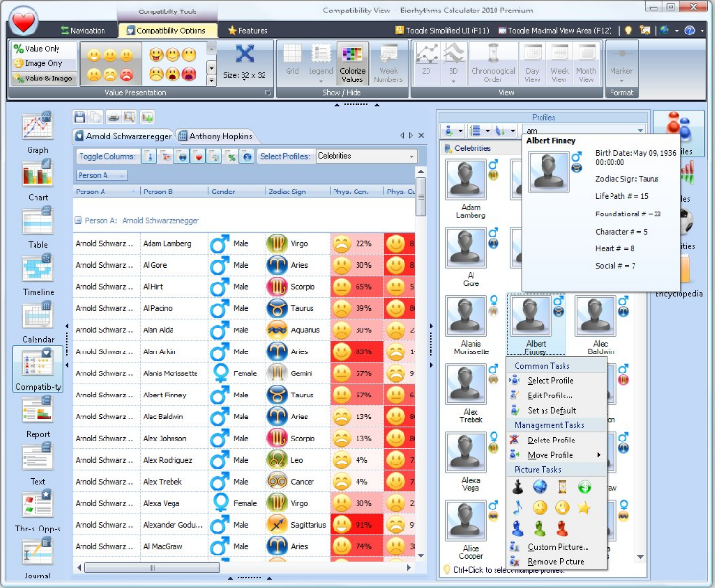
Task: Toggle Colorize Values
Action: [x=353, y=63]
